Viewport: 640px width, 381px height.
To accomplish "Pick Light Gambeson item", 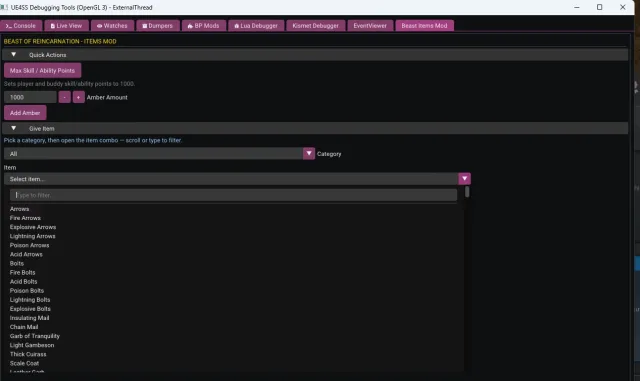I will point(32,345).
